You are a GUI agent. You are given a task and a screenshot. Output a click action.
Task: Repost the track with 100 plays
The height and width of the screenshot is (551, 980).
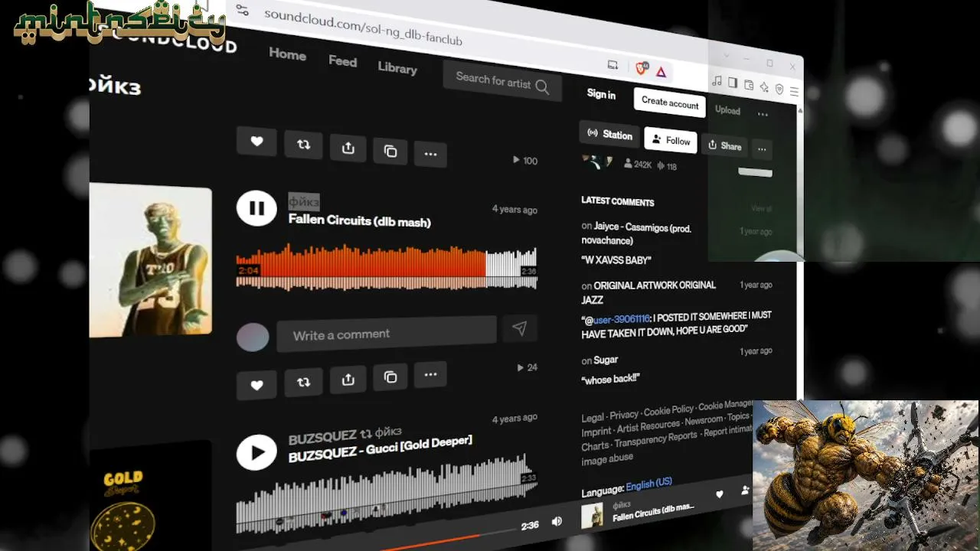pyautogui.click(x=303, y=145)
